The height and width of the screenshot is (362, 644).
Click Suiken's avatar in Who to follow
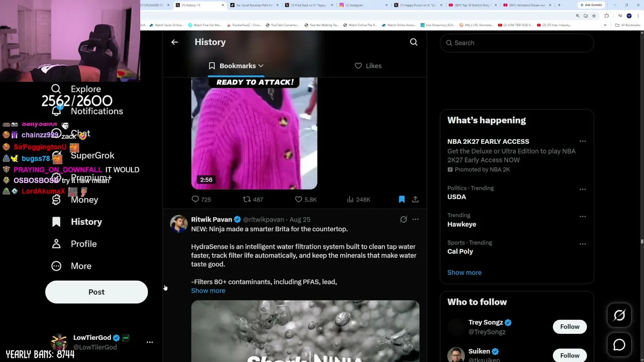pyautogui.click(x=456, y=355)
